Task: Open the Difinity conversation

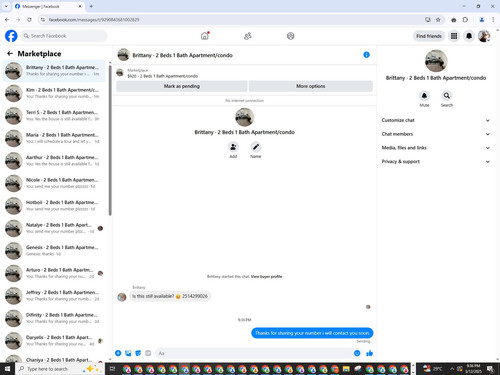Action: tap(54, 318)
